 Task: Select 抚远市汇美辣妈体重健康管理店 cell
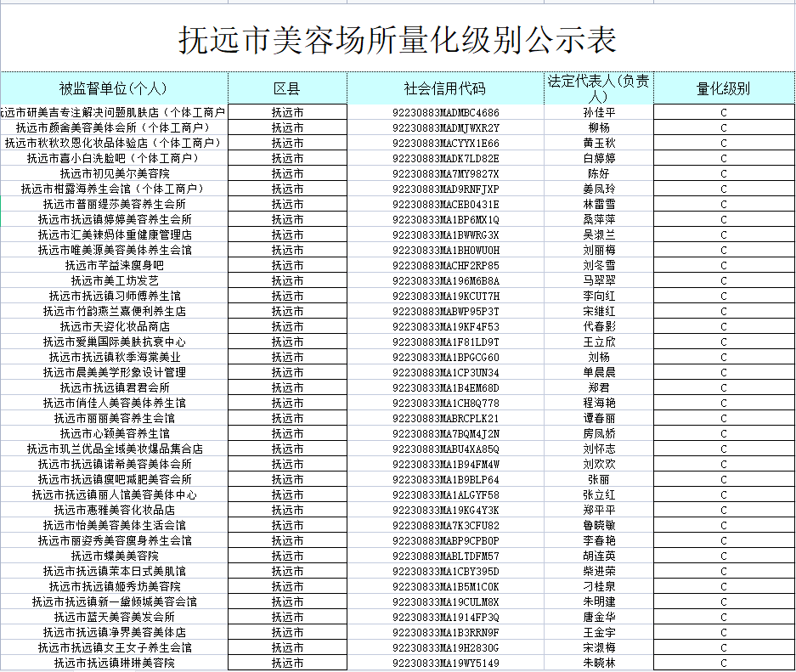point(115,234)
